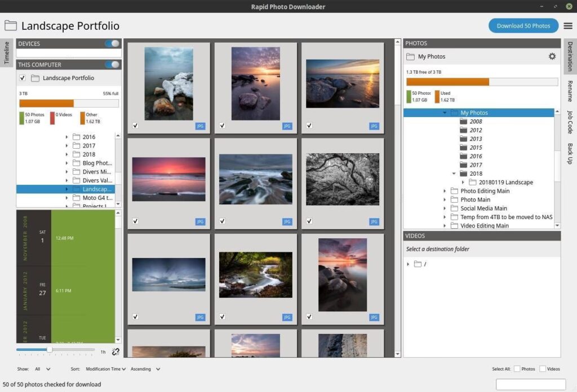Check the Select All Photos checkbox

point(517,369)
